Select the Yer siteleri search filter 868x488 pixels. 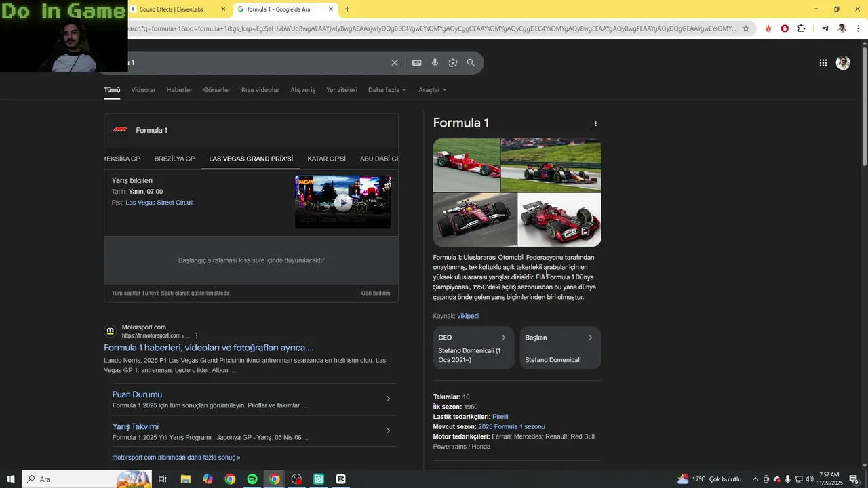click(342, 90)
